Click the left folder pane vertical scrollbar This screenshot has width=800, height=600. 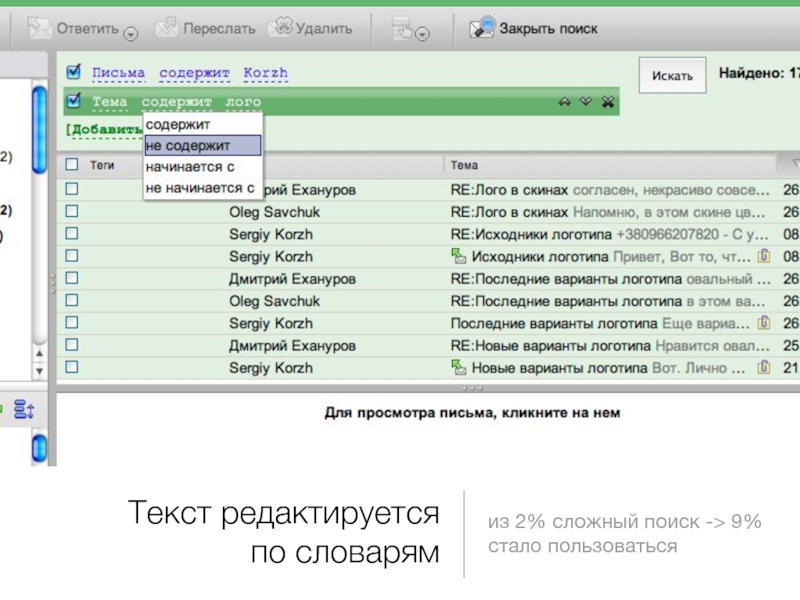pos(38,130)
